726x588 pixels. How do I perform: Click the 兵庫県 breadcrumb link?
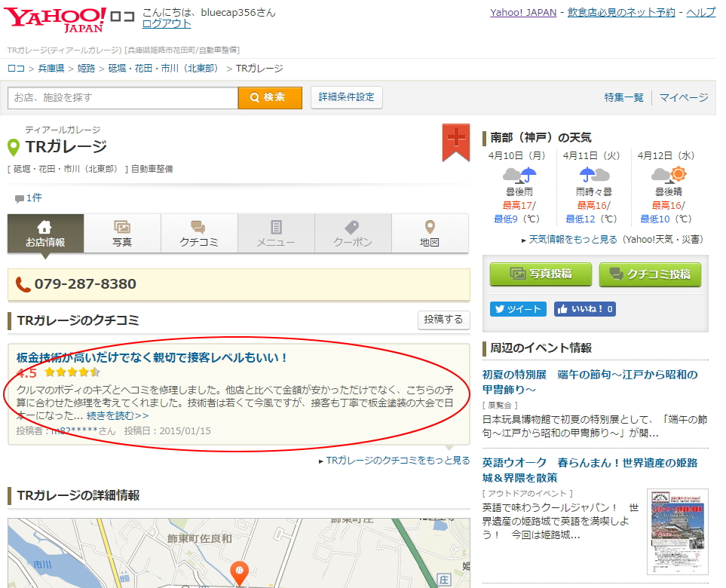click(x=51, y=69)
